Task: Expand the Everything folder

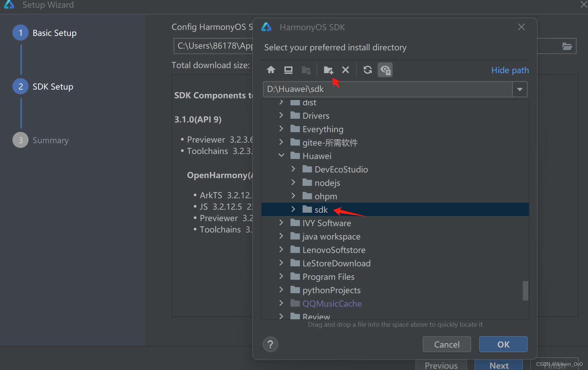Action: point(281,129)
